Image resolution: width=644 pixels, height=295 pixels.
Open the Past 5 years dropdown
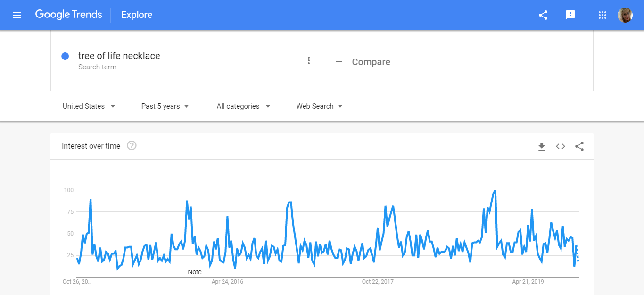(165, 106)
